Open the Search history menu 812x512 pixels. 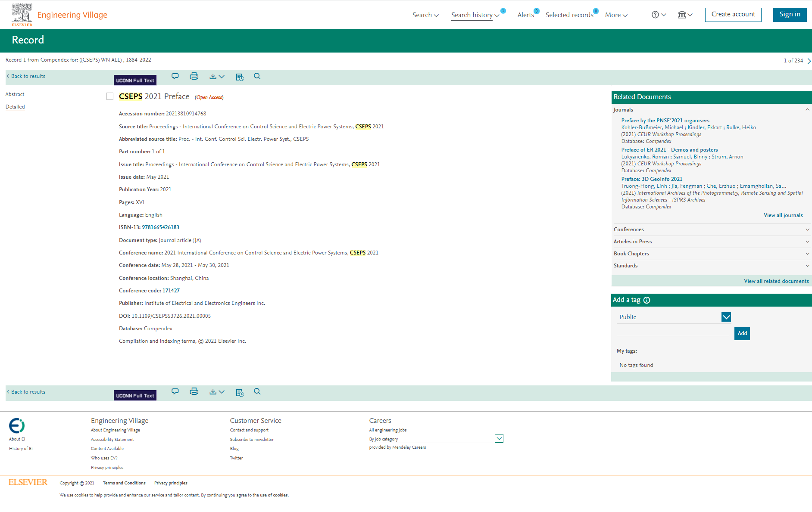point(475,15)
